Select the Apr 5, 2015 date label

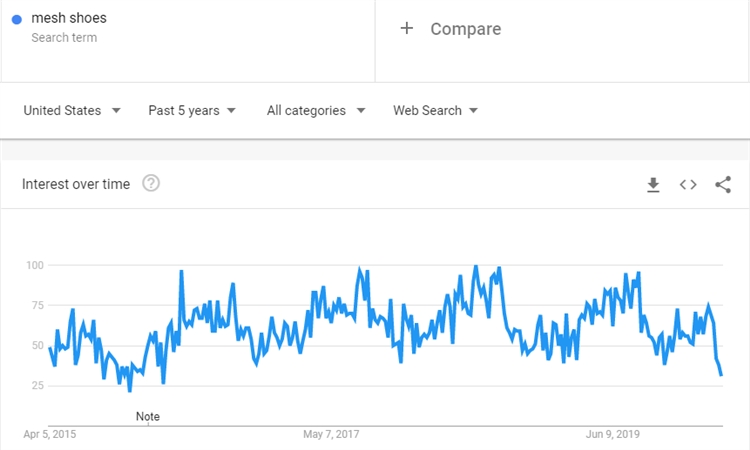click(50, 434)
